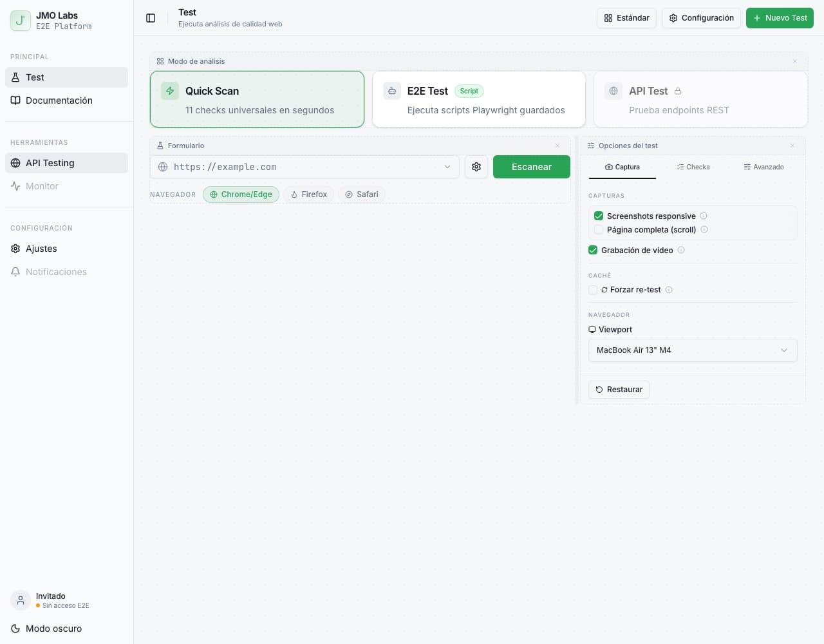Viewport: 824px width, 644px height.
Task: Click info icon next to Screenshots responsive
Action: pos(704,216)
